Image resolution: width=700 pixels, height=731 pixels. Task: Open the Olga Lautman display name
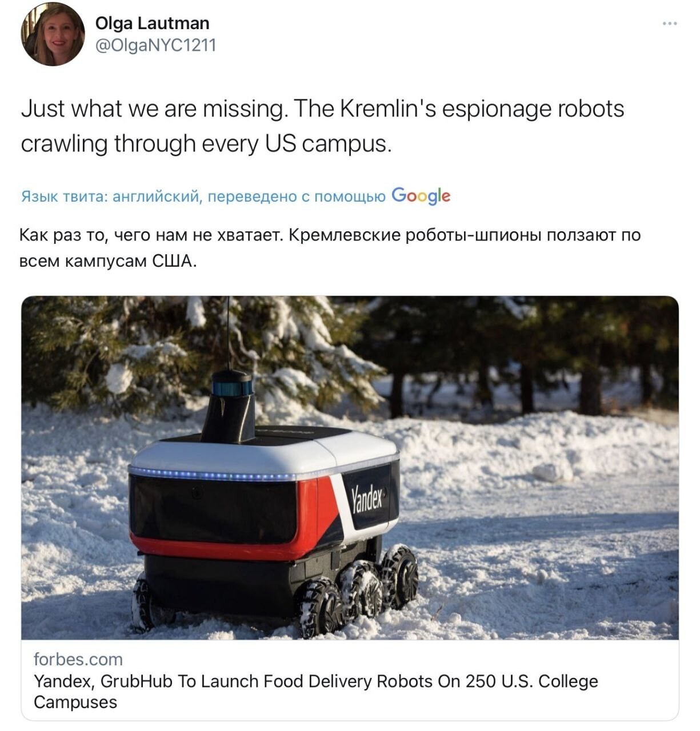point(152,23)
